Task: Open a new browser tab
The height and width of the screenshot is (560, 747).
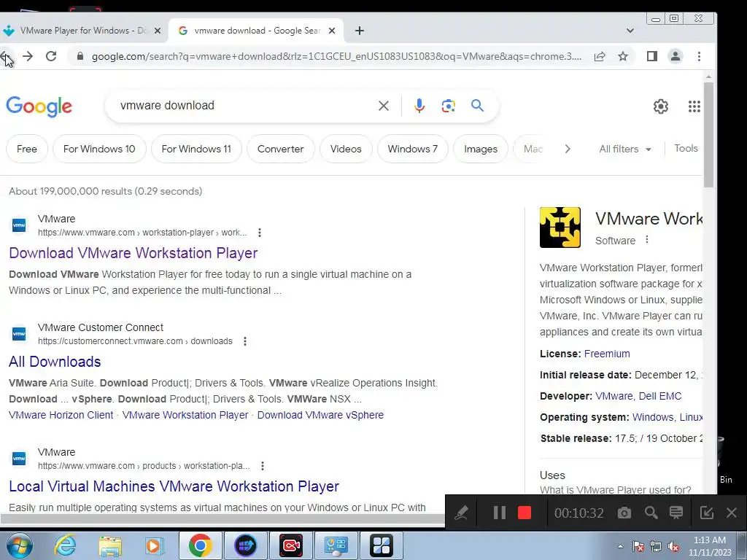Action: point(359,31)
